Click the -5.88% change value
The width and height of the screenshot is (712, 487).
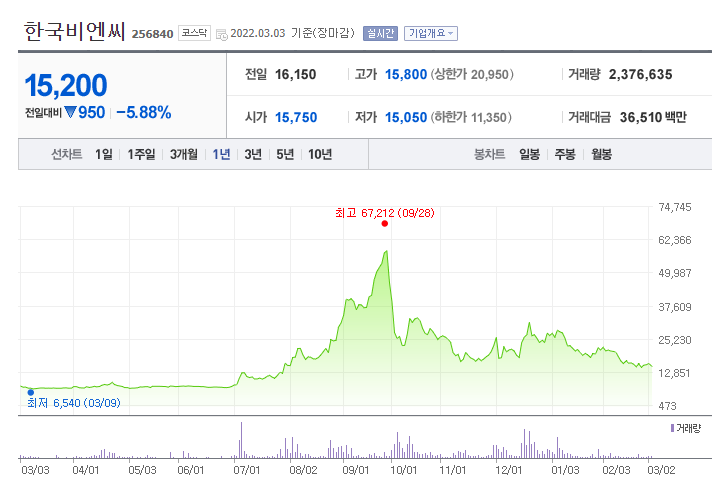click(143, 112)
